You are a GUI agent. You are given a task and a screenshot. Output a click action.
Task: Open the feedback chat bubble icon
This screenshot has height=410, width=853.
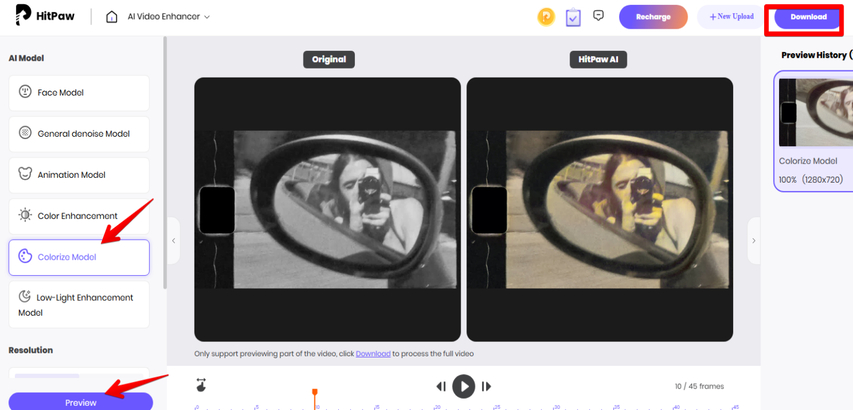[599, 16]
